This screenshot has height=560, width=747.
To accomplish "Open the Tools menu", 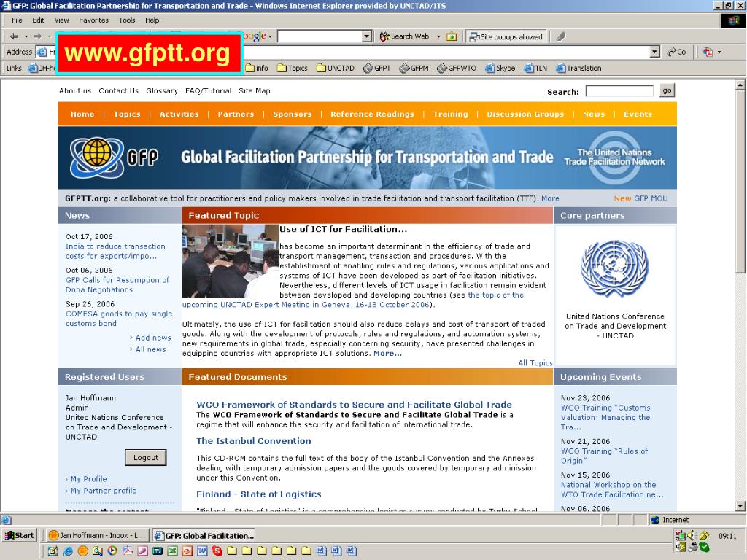I will click(127, 20).
